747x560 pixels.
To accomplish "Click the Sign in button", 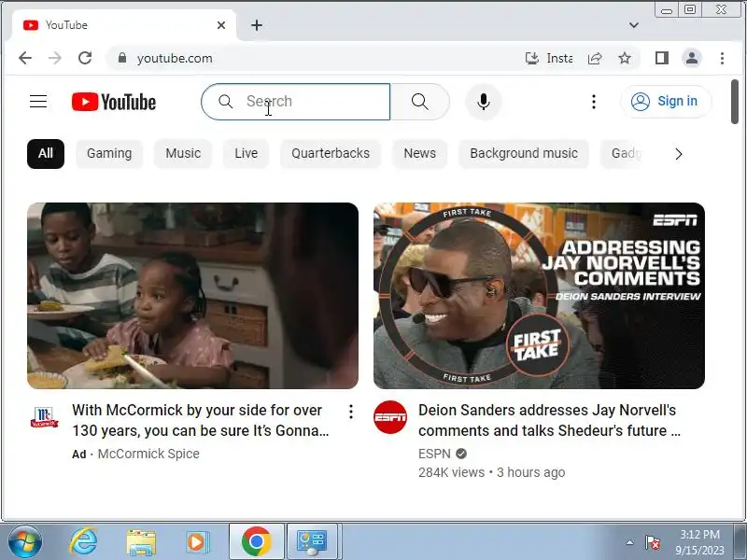I will [666, 102].
